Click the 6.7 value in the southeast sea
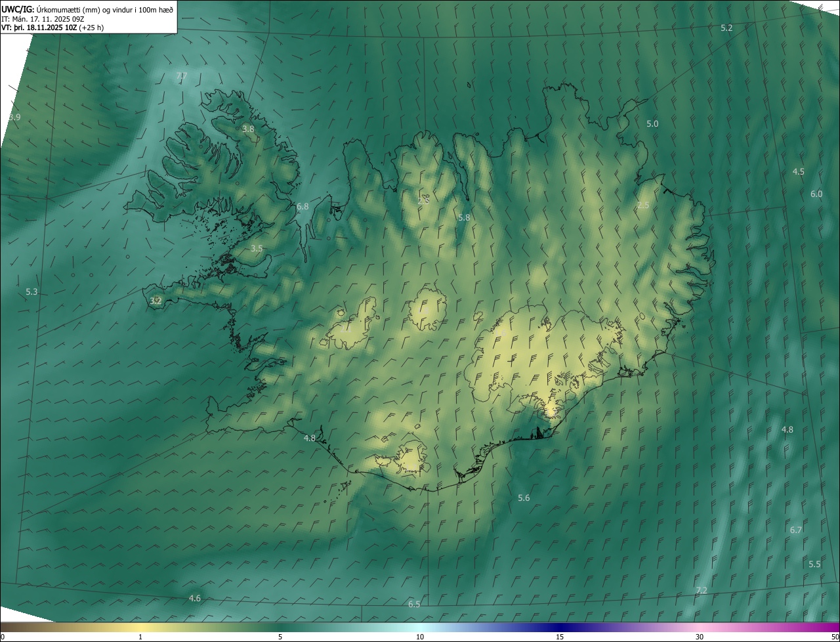This screenshot has height=642, width=840. pyautogui.click(x=796, y=530)
